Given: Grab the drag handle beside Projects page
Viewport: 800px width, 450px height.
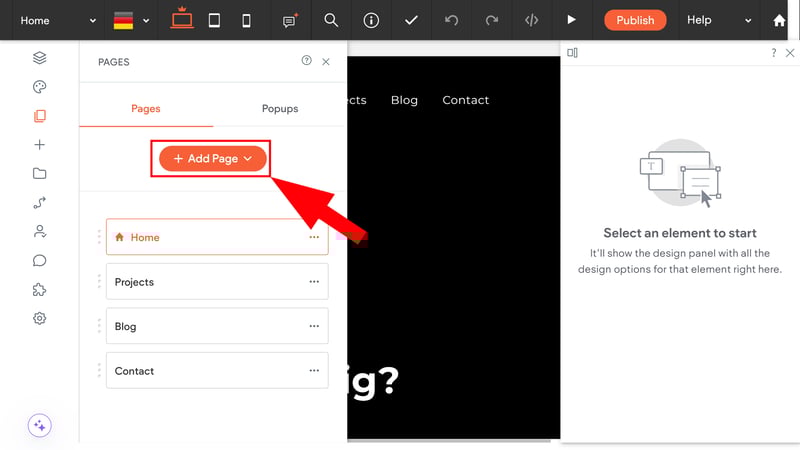Looking at the screenshot, I should click(x=99, y=281).
